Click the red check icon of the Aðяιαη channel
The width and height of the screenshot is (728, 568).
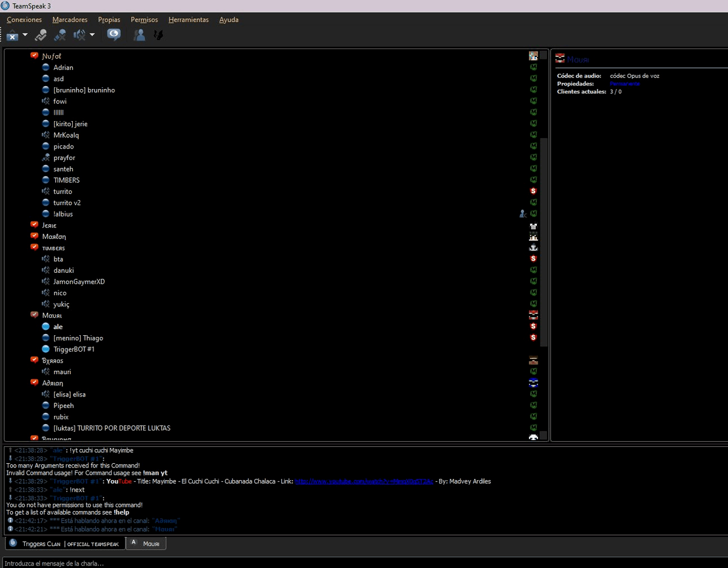(x=35, y=383)
